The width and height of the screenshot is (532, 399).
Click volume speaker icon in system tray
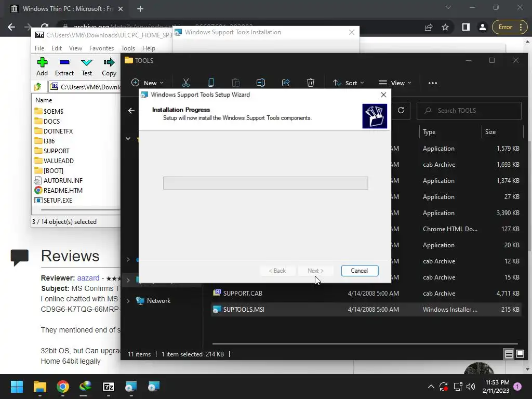click(471, 387)
